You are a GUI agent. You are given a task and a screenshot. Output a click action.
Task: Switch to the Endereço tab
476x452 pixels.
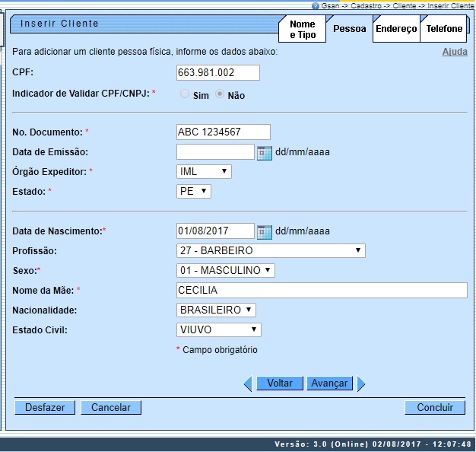[396, 29]
